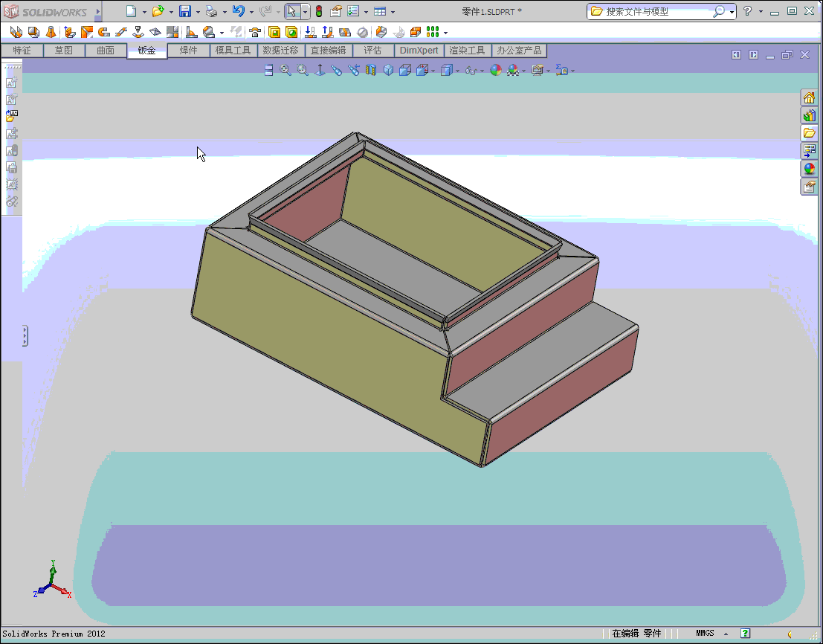Choose the Edge Flange tool
The width and height of the screenshot is (823, 644).
pos(69,33)
